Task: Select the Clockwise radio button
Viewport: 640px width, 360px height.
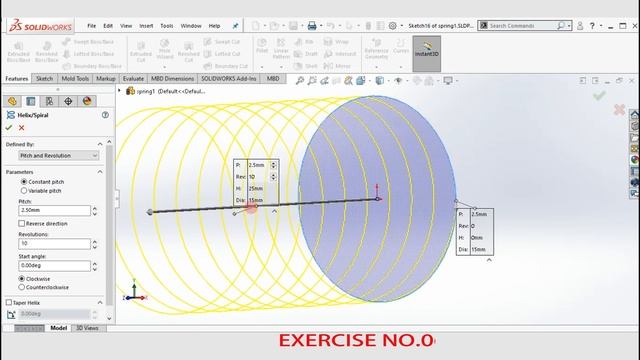Action: (x=22, y=279)
